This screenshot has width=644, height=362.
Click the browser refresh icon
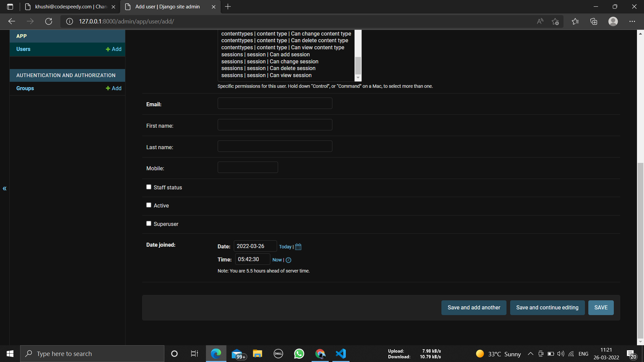pos(49,21)
